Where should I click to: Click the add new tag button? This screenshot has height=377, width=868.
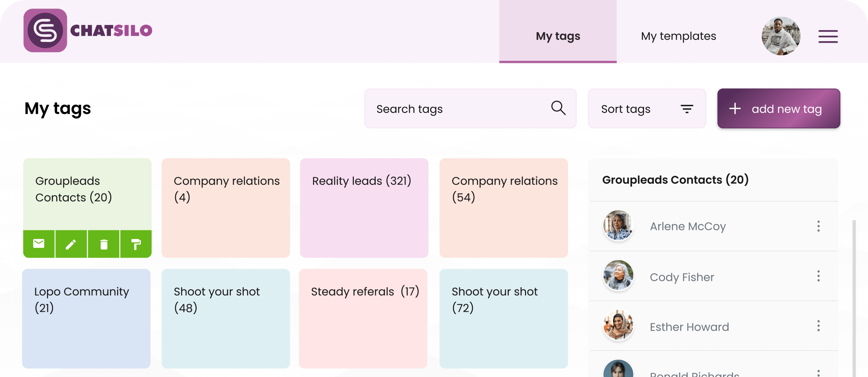point(778,109)
